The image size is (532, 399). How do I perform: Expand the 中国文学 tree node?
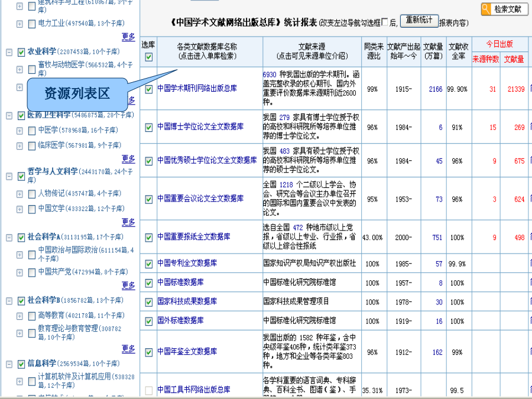(x=20, y=209)
